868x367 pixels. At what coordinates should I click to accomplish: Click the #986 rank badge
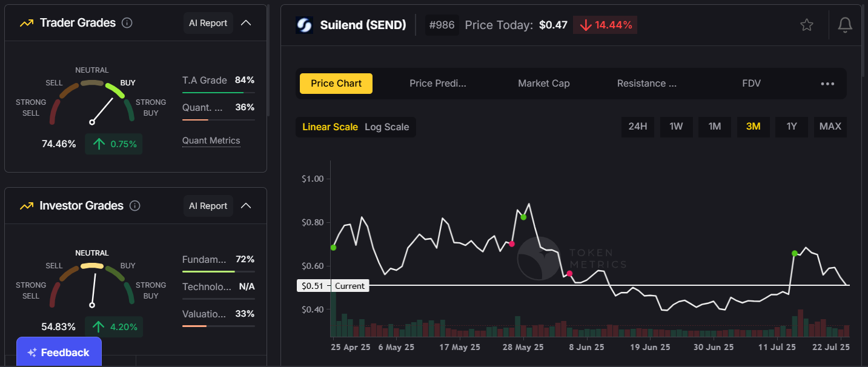tap(442, 25)
